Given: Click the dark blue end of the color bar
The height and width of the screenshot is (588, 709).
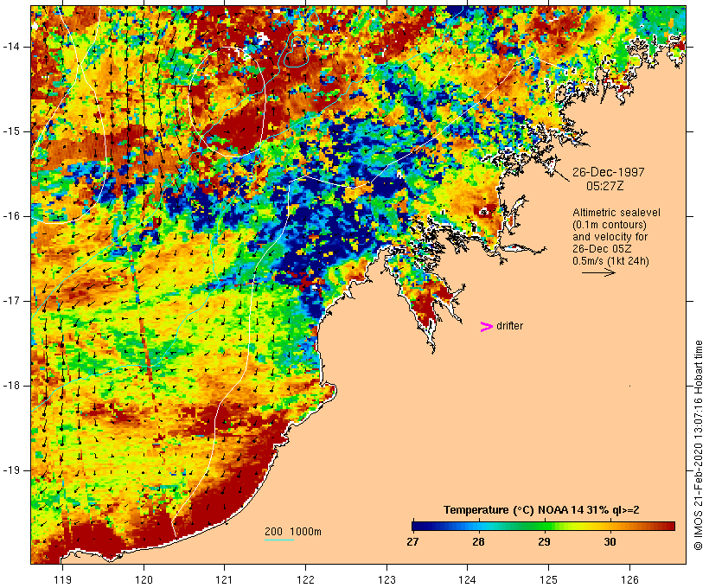Looking at the screenshot, I should [418, 526].
